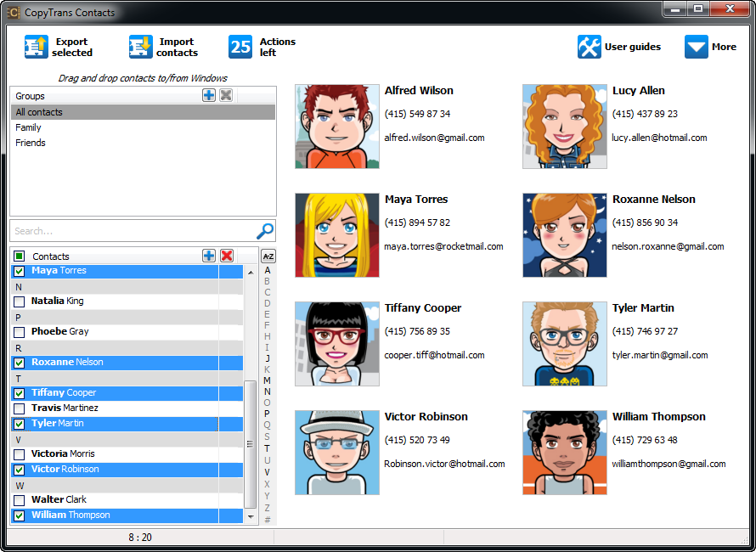The height and width of the screenshot is (552, 756).
Task: Uncheck the Tiffany Cooper checkbox
Action: (20, 393)
